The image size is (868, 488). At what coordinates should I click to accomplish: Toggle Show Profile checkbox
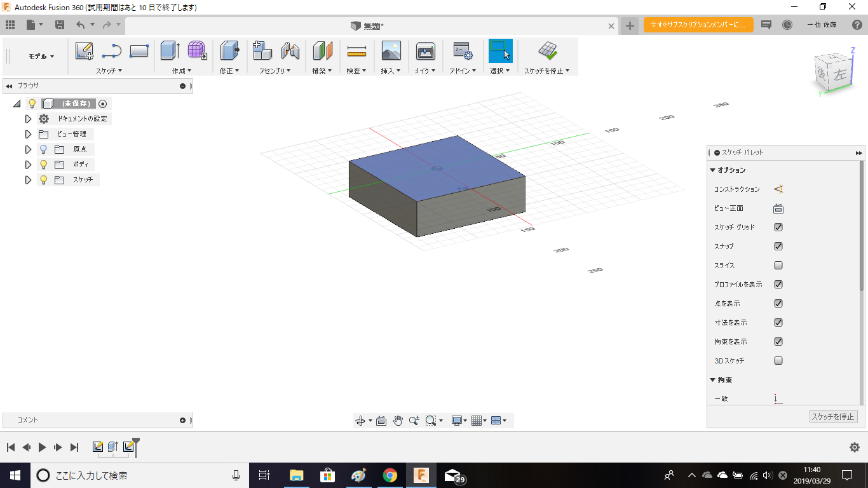point(778,285)
